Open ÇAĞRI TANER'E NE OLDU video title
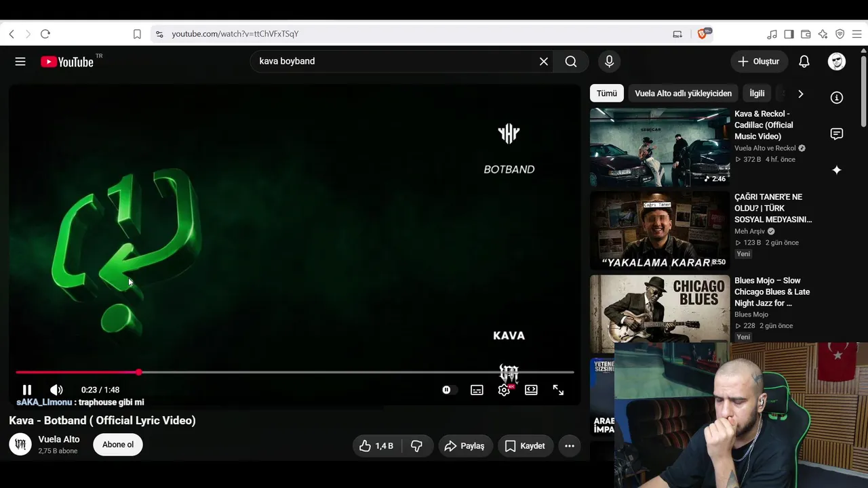 [773, 208]
